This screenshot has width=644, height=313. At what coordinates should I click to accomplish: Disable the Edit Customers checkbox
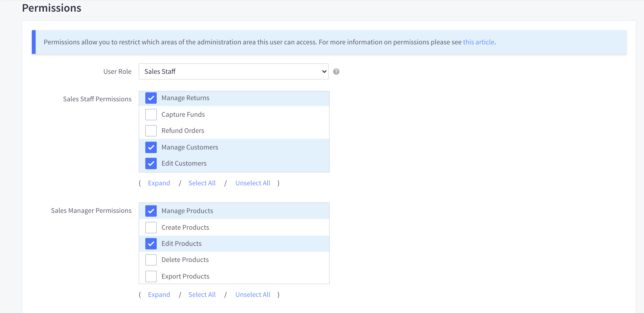click(x=151, y=163)
